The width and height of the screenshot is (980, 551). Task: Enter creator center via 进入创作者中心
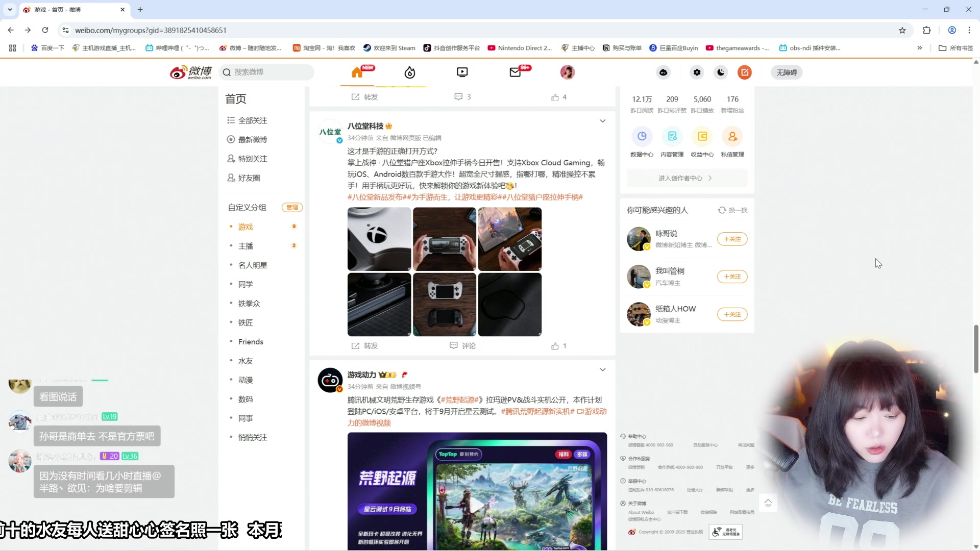(x=687, y=178)
